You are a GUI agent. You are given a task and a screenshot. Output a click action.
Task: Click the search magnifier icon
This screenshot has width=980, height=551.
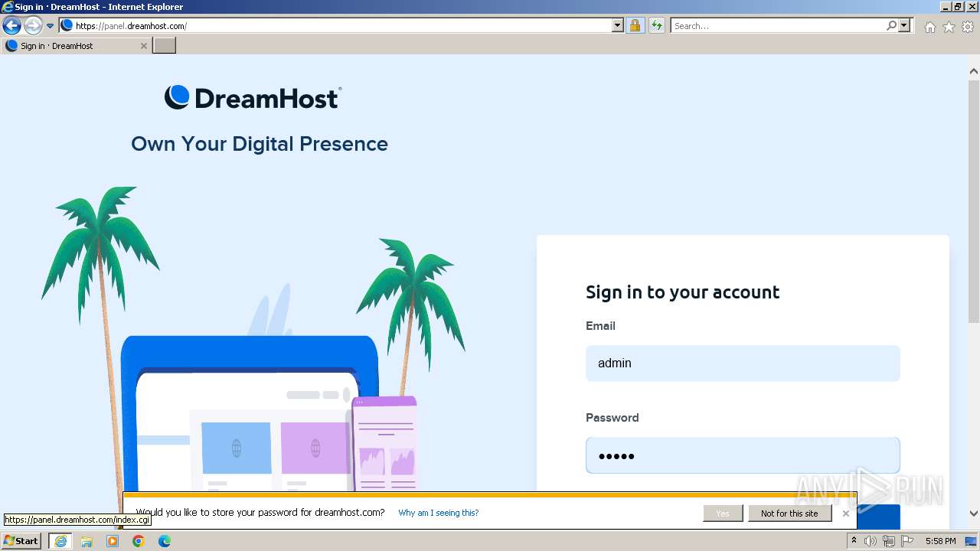pos(891,26)
